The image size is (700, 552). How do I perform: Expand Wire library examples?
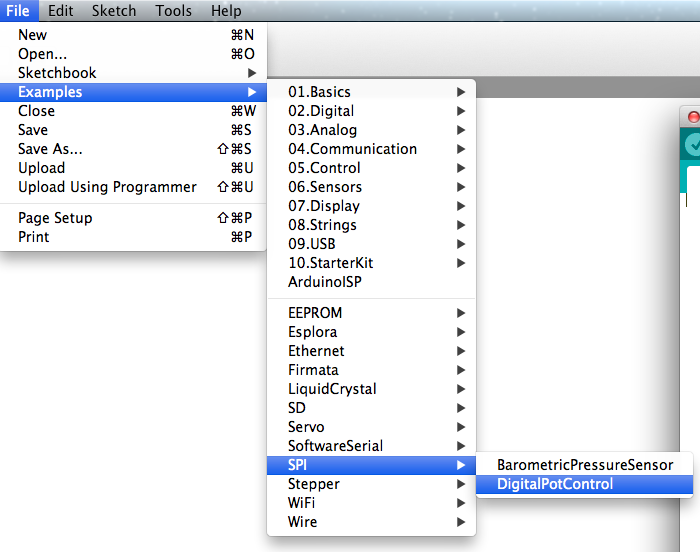coord(371,522)
